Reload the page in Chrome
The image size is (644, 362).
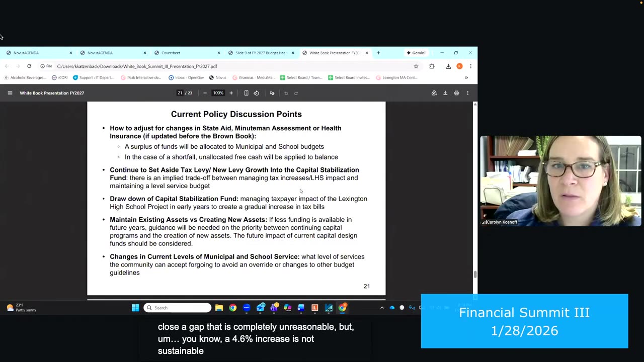pos(29,66)
